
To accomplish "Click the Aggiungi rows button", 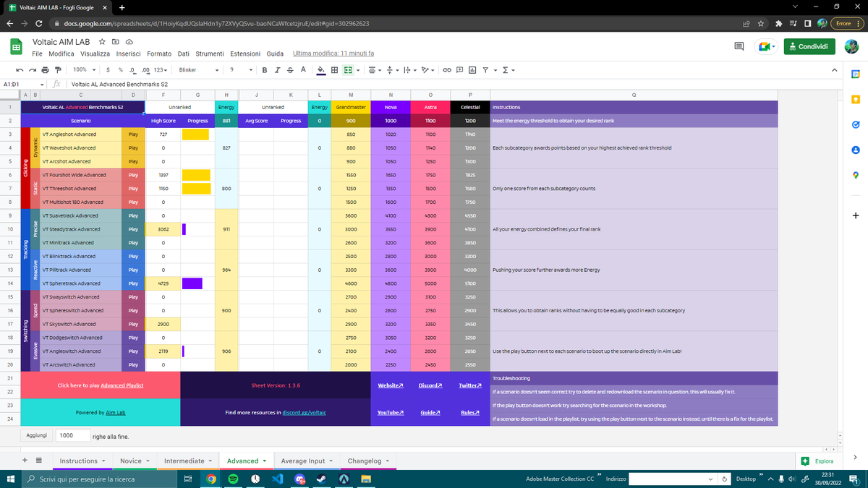I will 36,436.
